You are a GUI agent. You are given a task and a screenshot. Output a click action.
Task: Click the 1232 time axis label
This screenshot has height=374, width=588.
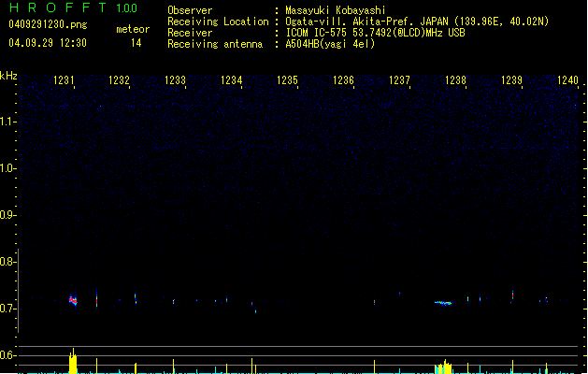(x=120, y=80)
